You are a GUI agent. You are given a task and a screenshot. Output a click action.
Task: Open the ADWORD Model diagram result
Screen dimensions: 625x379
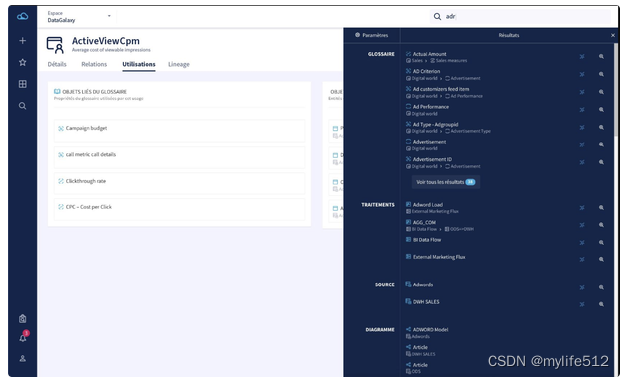[430, 330]
